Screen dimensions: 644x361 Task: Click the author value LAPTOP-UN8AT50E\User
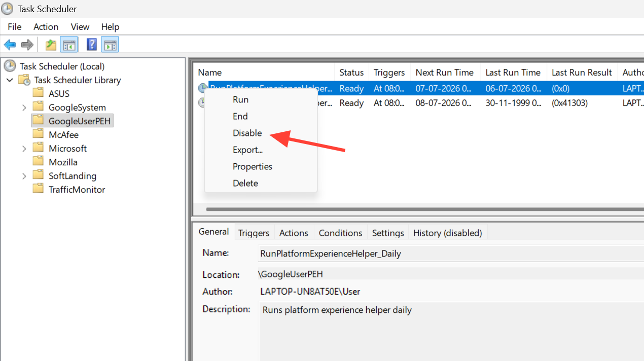click(x=310, y=292)
